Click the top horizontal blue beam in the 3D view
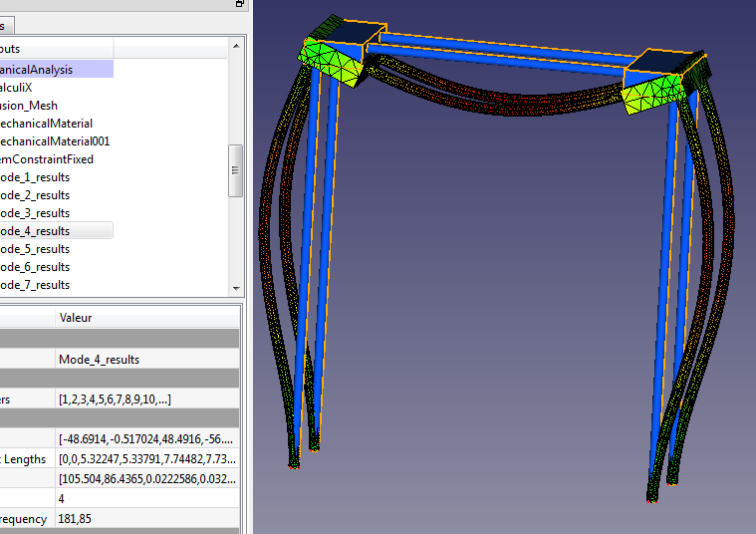 point(506,47)
